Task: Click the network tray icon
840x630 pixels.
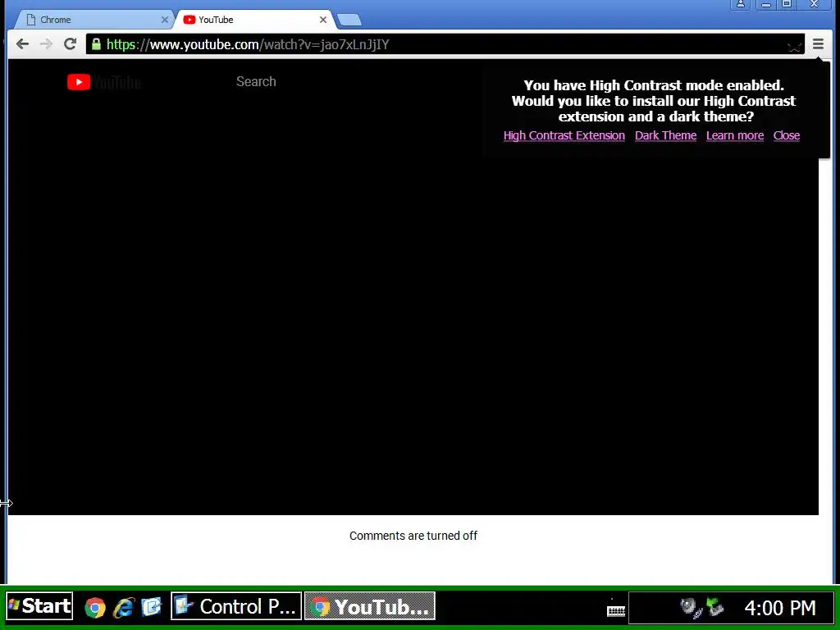Action: [715, 608]
